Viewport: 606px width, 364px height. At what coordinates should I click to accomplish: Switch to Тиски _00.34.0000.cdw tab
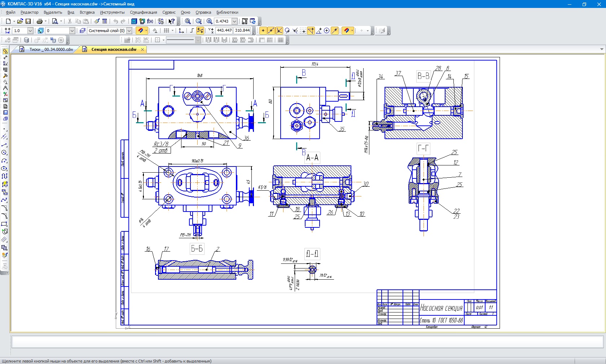(51, 49)
